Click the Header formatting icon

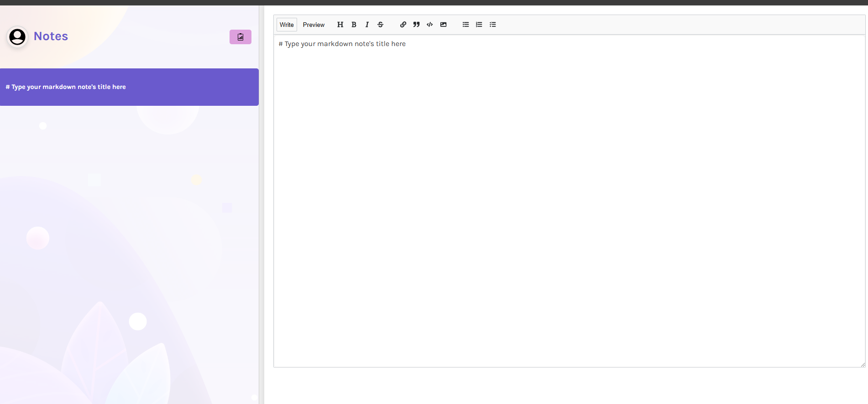tap(340, 25)
